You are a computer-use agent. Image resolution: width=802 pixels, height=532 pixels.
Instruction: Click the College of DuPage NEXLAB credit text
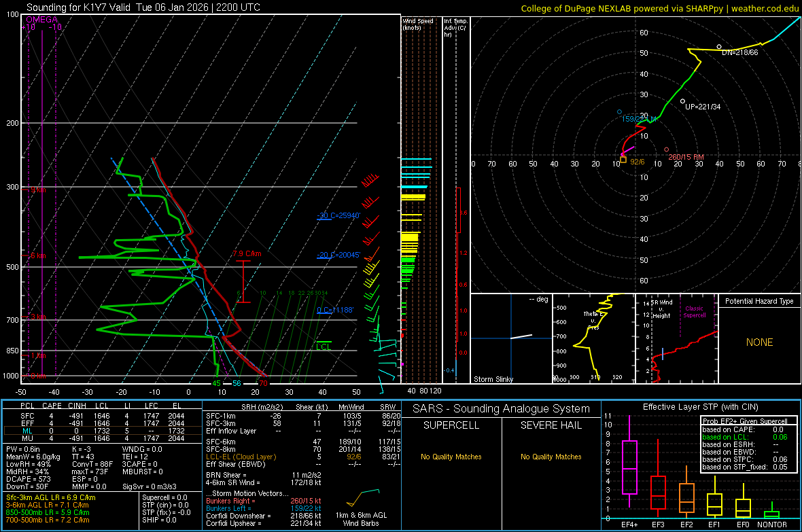click(x=659, y=8)
